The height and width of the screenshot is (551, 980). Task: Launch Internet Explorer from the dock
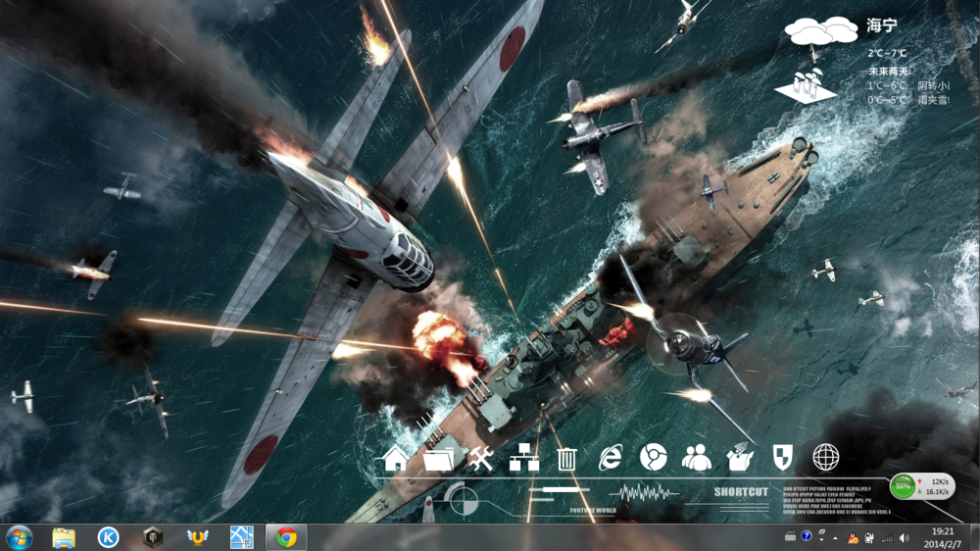click(x=610, y=458)
